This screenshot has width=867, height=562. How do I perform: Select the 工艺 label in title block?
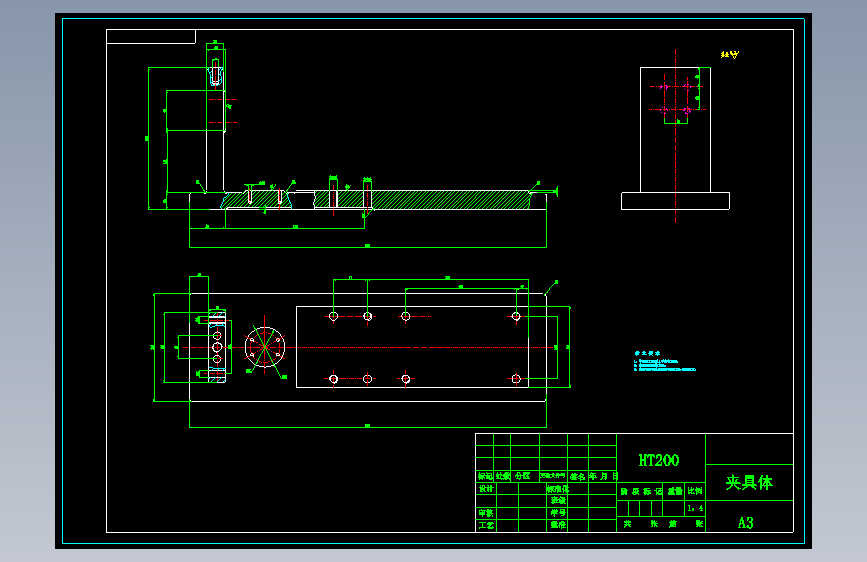(x=486, y=525)
